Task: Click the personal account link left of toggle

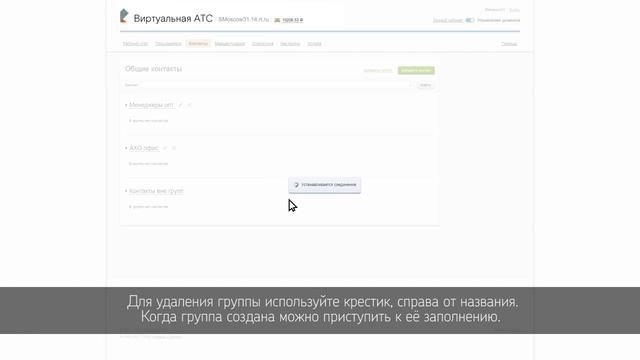Action: click(x=448, y=20)
